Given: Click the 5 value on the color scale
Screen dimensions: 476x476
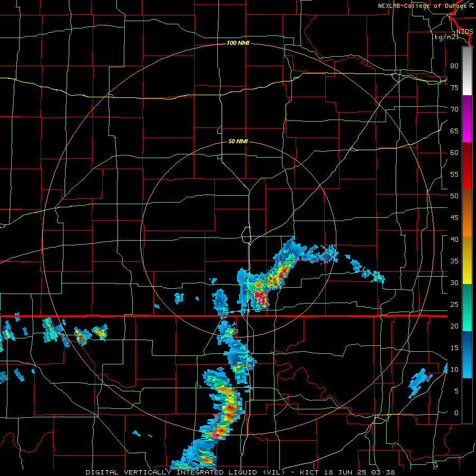Looking at the screenshot, I should tap(456, 391).
